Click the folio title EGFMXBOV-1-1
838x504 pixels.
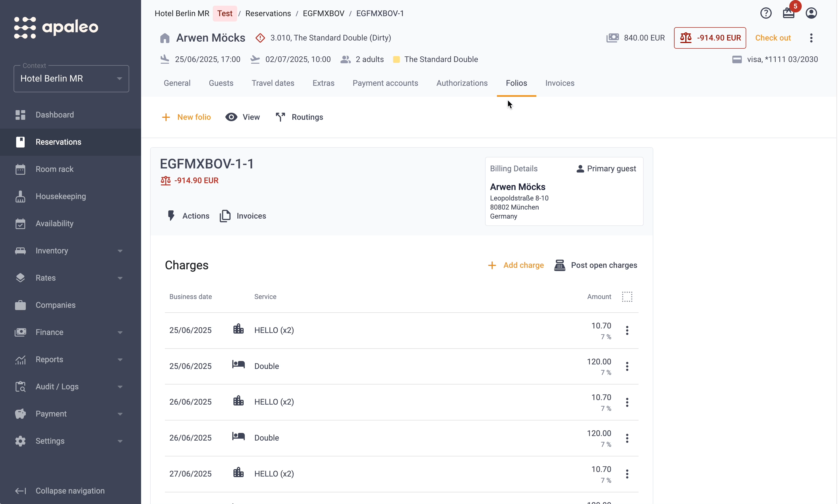[x=207, y=164]
